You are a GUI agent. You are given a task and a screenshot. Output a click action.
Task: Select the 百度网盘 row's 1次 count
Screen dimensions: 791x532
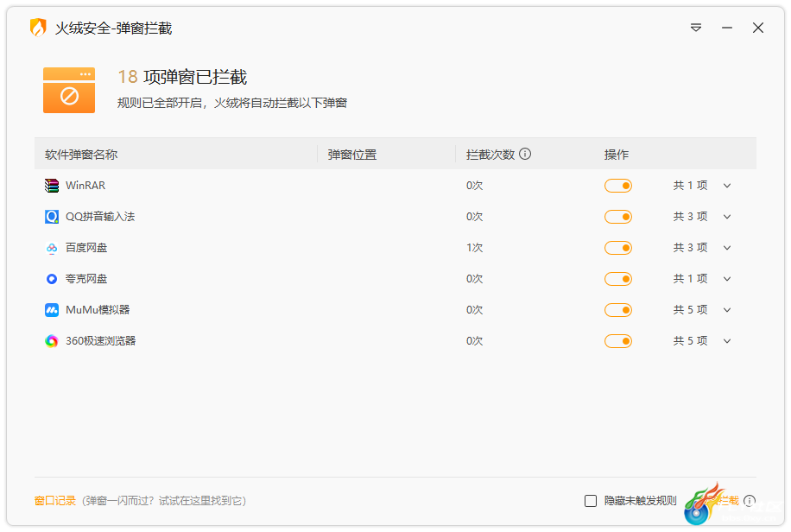(x=474, y=248)
